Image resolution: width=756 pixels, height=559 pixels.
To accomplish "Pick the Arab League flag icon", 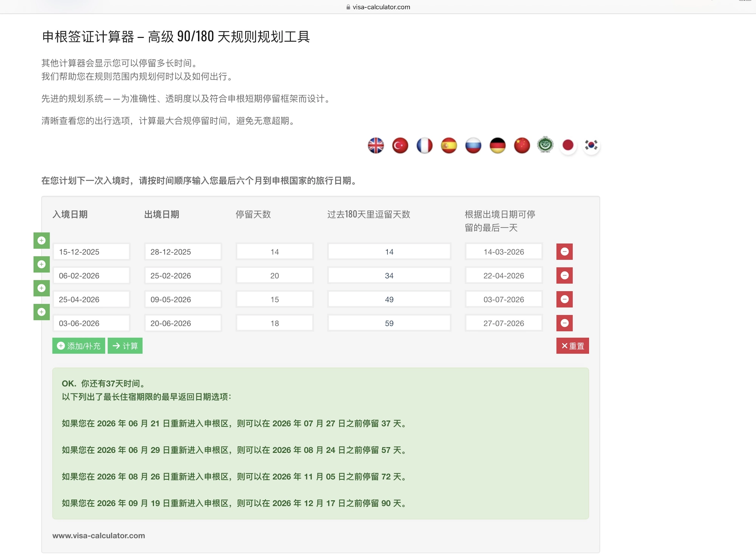I will 545,144.
